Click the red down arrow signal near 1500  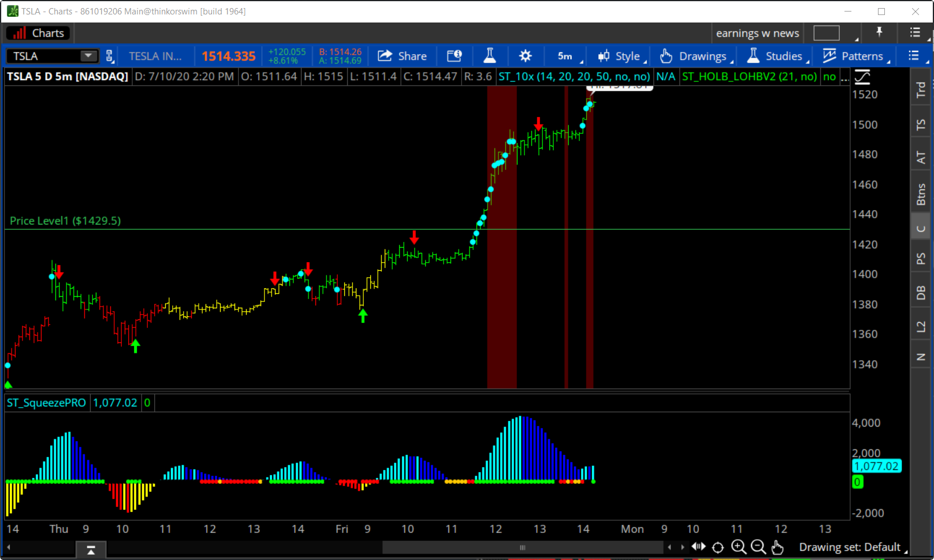point(538,124)
